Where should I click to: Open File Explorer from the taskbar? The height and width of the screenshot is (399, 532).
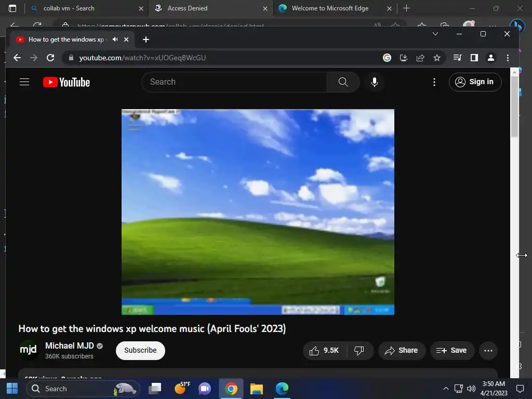click(257, 389)
